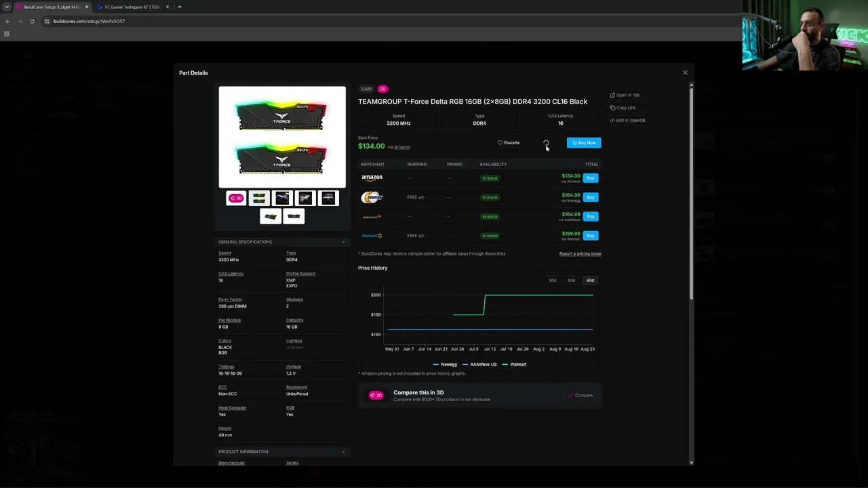Toggle Newegg line in chart legend
Screen dimensions: 868x488
pos(445,365)
